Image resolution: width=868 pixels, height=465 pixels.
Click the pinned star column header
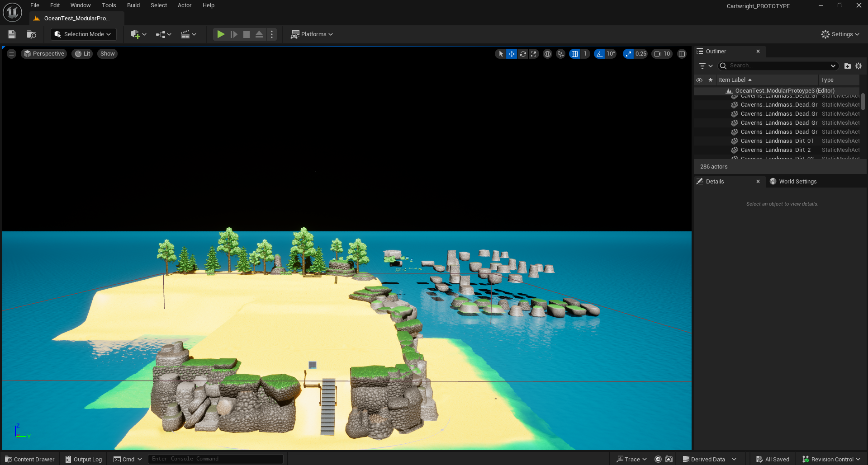(711, 80)
